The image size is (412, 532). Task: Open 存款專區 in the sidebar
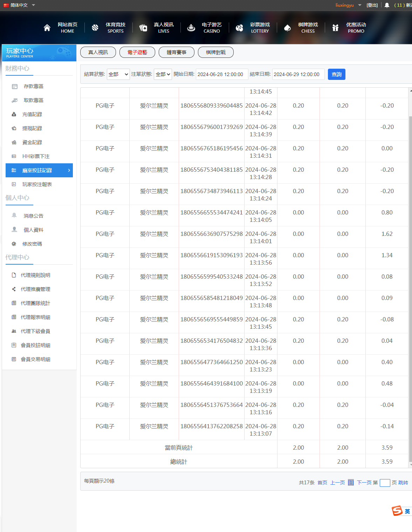(x=33, y=86)
